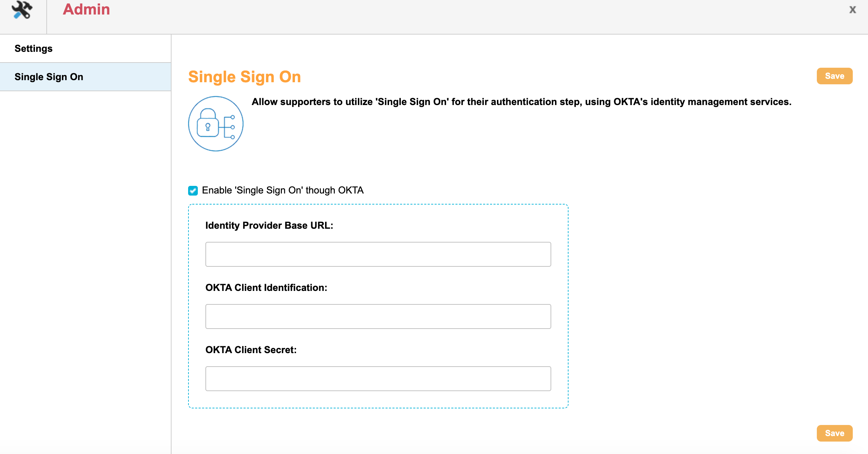Click the OKTA identity management description text

pyautogui.click(x=521, y=102)
